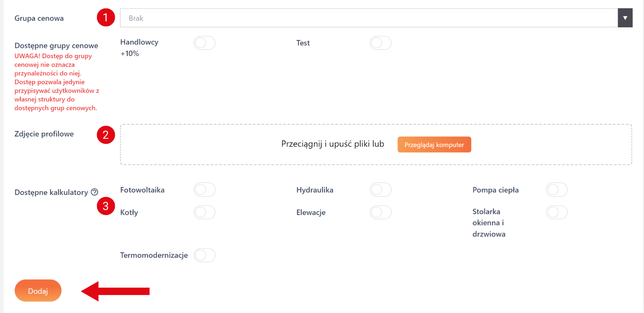Click the Grupa cenowa field showing Brak
This screenshot has width=644, height=313.
point(369,18)
